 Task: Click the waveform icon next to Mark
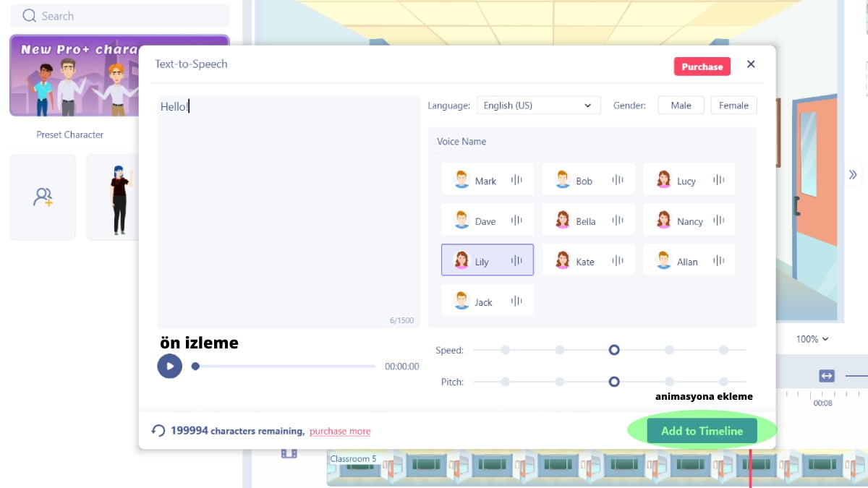point(516,180)
